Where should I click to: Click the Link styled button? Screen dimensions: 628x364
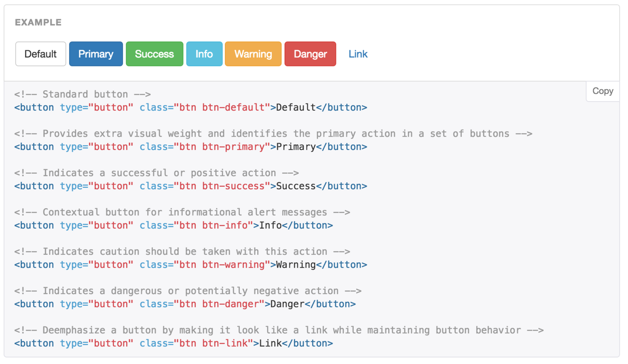(x=358, y=54)
